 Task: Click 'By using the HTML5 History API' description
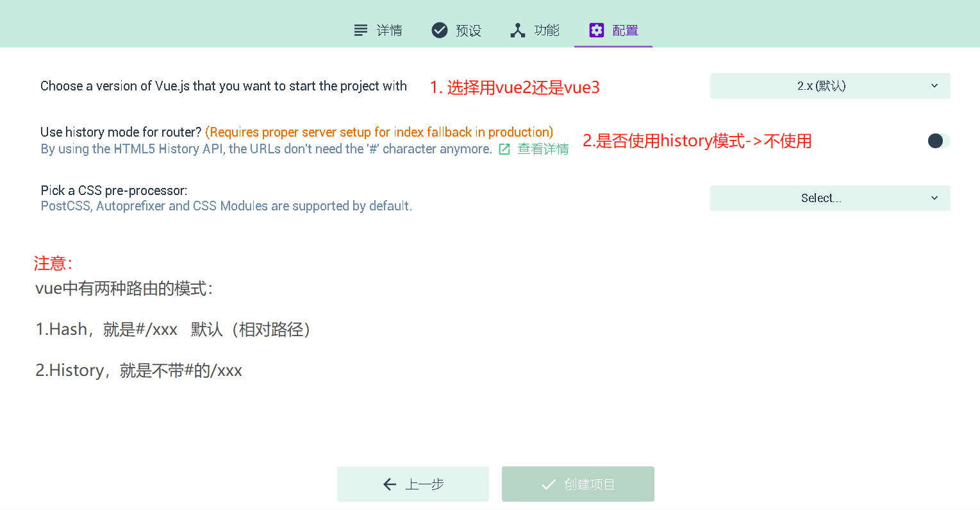[266, 149]
